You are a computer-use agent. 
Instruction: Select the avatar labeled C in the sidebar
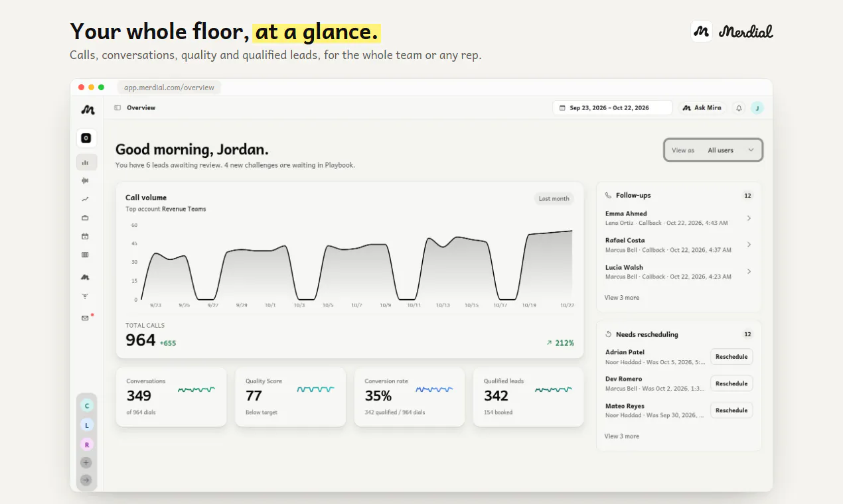86,405
